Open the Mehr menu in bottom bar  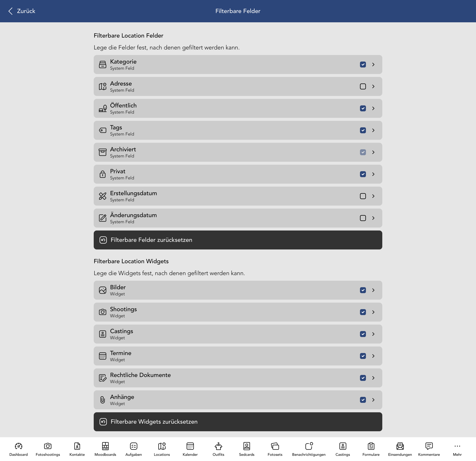457,449
